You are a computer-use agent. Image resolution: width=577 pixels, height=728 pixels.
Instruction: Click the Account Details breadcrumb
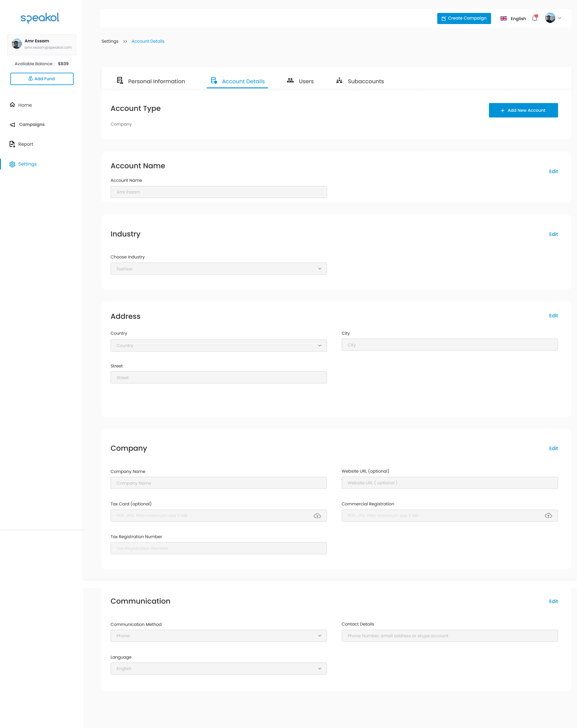[148, 41]
